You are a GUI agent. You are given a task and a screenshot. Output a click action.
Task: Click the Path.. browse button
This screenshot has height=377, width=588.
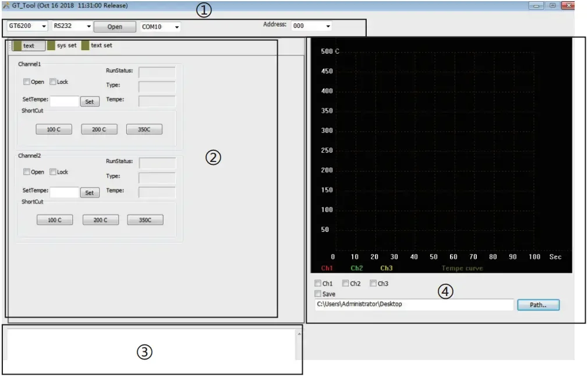pyautogui.click(x=538, y=305)
